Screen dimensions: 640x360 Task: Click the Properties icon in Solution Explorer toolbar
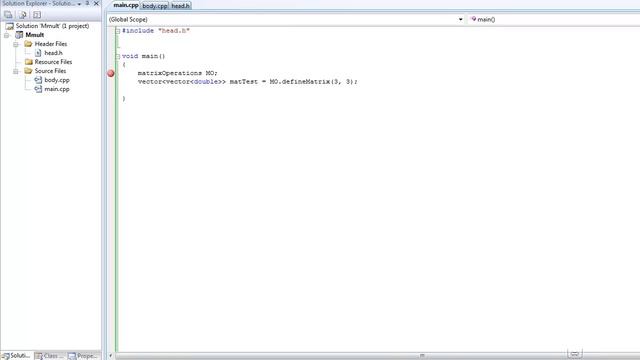8,15
